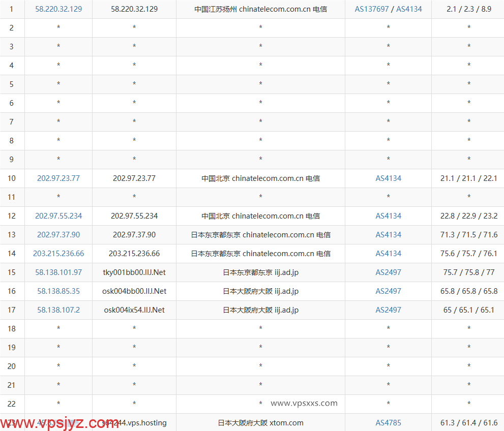Screen dimensions: 504x431
Task: Select location 中国北京 chinatelecom in hop 10
Action: coord(260,178)
